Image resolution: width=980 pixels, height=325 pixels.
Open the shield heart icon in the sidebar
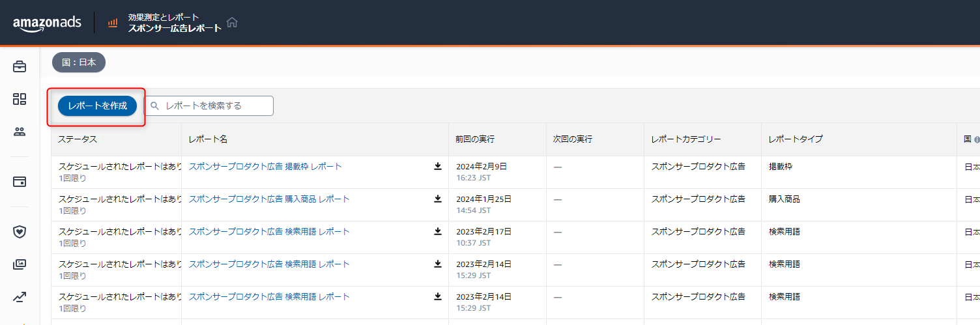point(20,231)
